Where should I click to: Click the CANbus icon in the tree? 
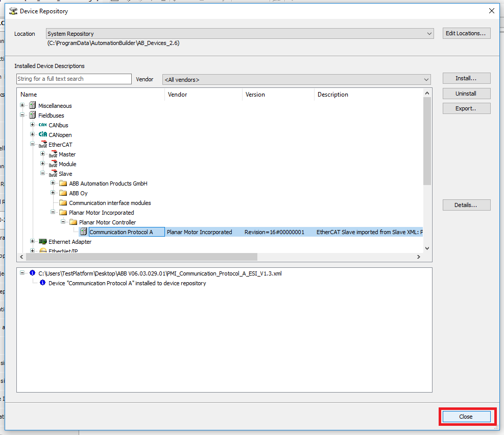(43, 125)
